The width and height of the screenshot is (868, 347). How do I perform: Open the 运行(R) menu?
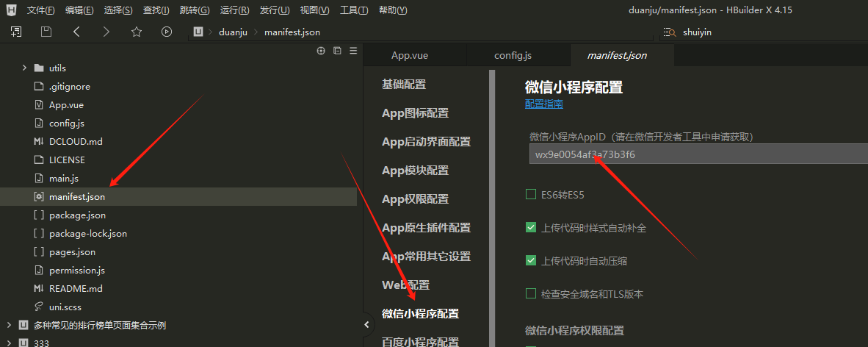click(x=234, y=10)
